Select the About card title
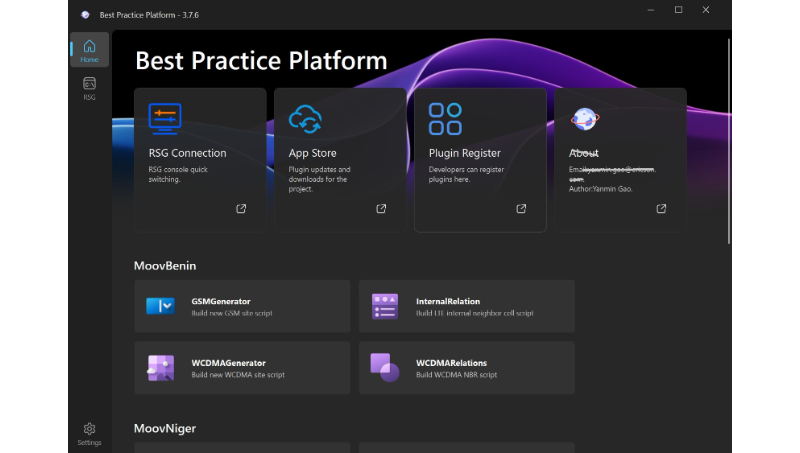Screen dimensions: 800x453 584,153
